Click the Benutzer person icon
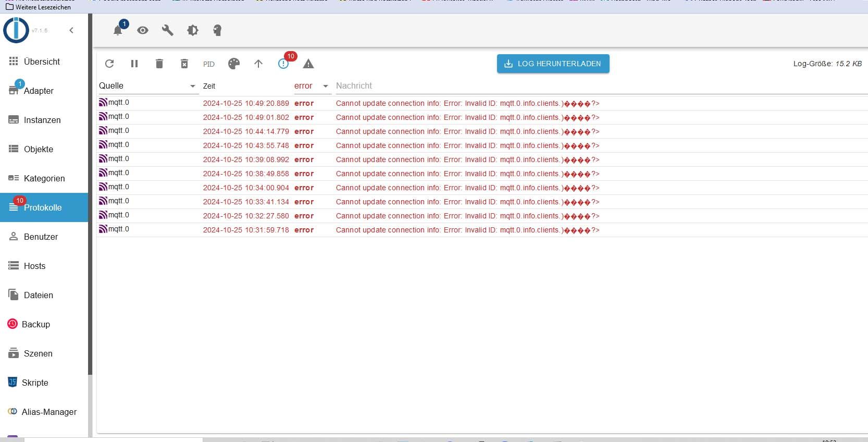 (x=14, y=237)
